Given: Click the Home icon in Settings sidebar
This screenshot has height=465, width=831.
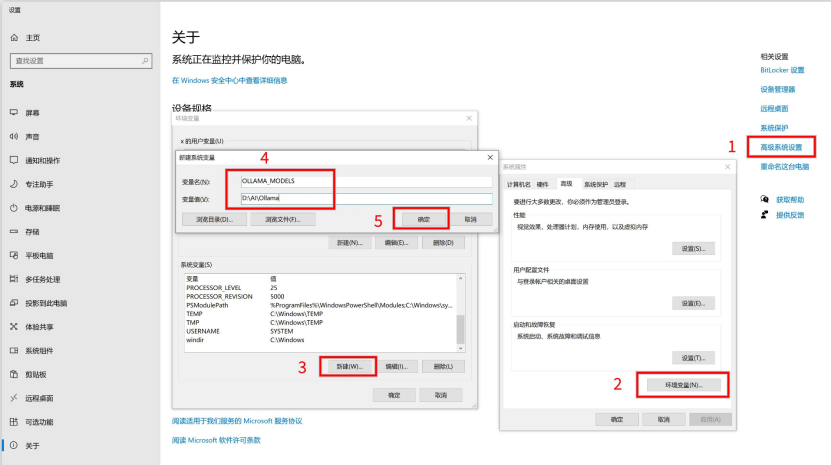Looking at the screenshot, I should [x=14, y=38].
